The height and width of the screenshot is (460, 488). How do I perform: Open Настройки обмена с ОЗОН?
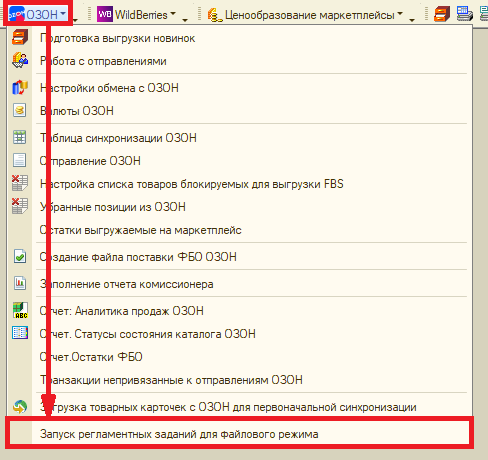(x=240, y=88)
